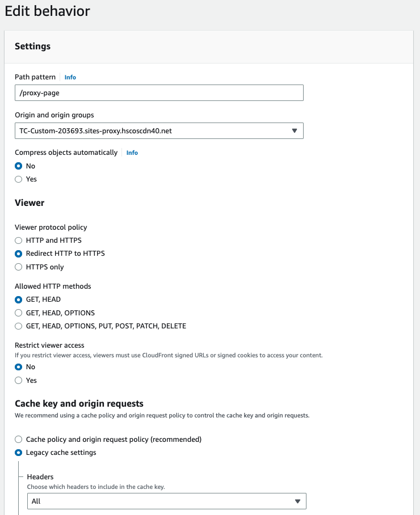Allow GET, HEAD, OPTIONS, PUT, POST, PATCH, DELETE
Image resolution: width=420 pixels, height=515 pixels.
18,326
